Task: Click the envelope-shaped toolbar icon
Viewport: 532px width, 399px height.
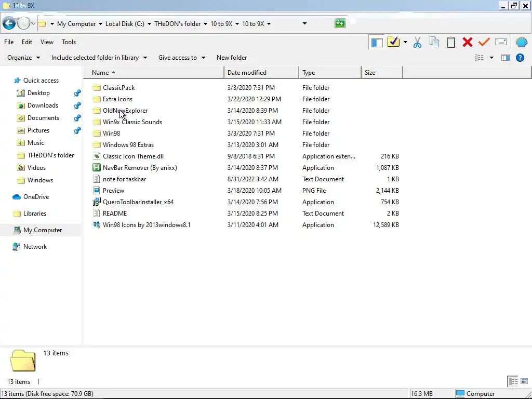Action: click(x=501, y=42)
